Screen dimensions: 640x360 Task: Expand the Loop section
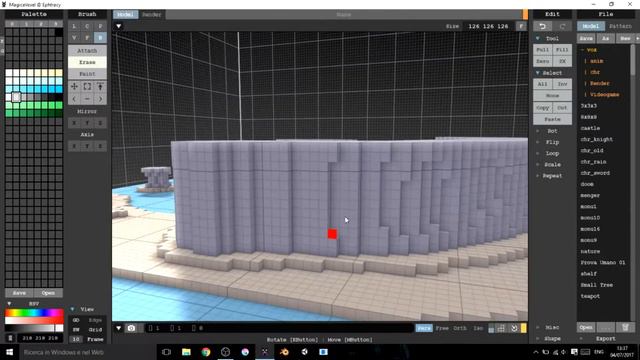[538, 153]
